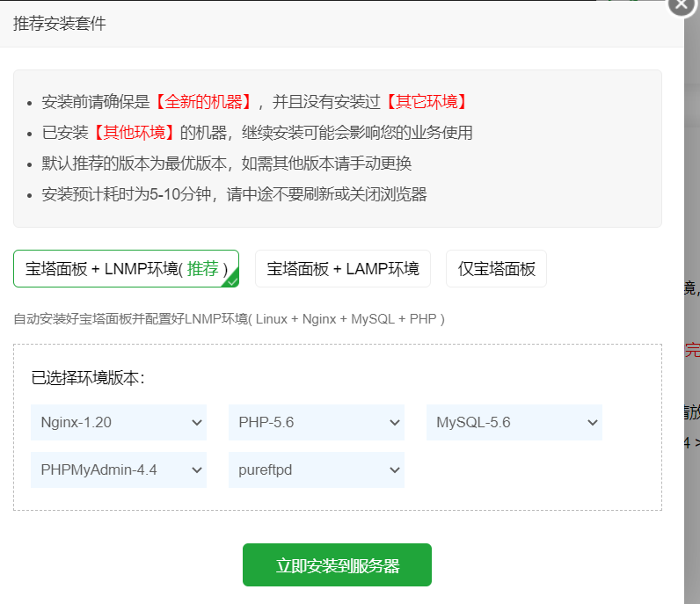The image size is (700, 604).
Task: Click 立即安装到服务器 button
Action: (x=337, y=564)
